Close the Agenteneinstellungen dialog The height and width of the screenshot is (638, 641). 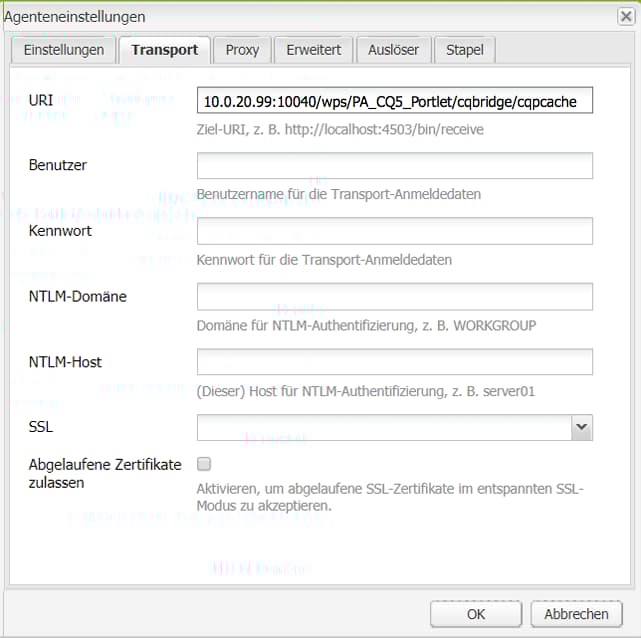(x=626, y=17)
